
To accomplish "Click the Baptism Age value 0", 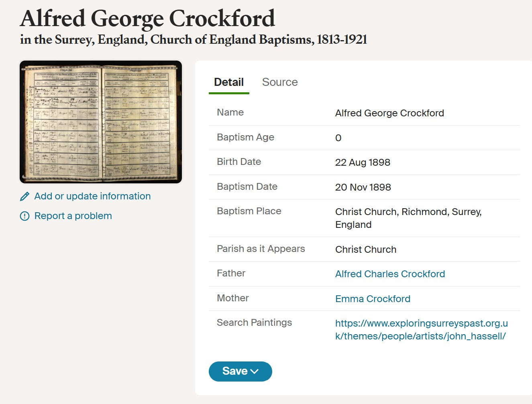I will pyautogui.click(x=338, y=138).
